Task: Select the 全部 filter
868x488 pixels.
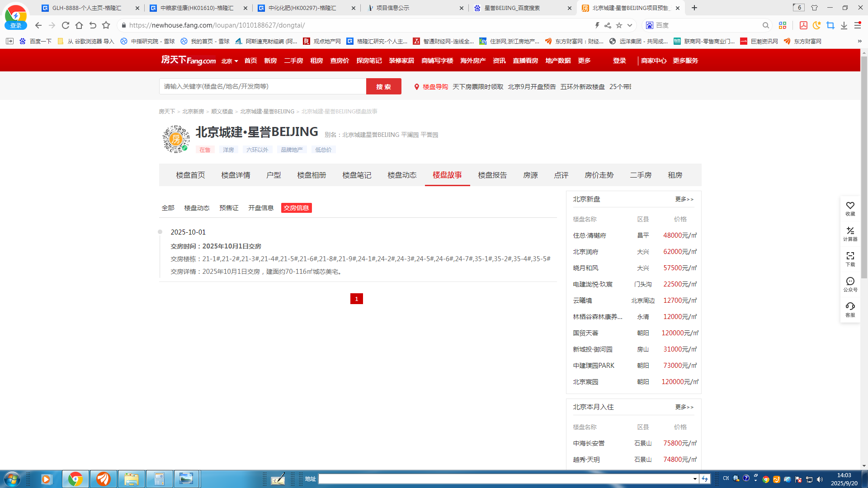Action: point(168,208)
